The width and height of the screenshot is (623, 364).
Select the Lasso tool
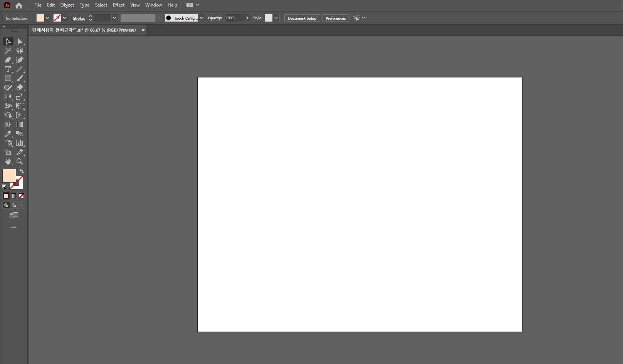(x=20, y=50)
